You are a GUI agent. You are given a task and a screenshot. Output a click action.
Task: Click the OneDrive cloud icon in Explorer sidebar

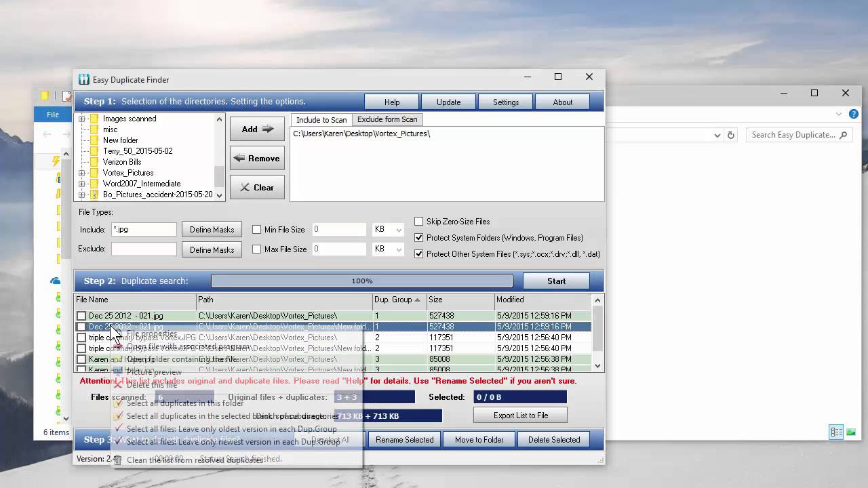[x=56, y=281]
